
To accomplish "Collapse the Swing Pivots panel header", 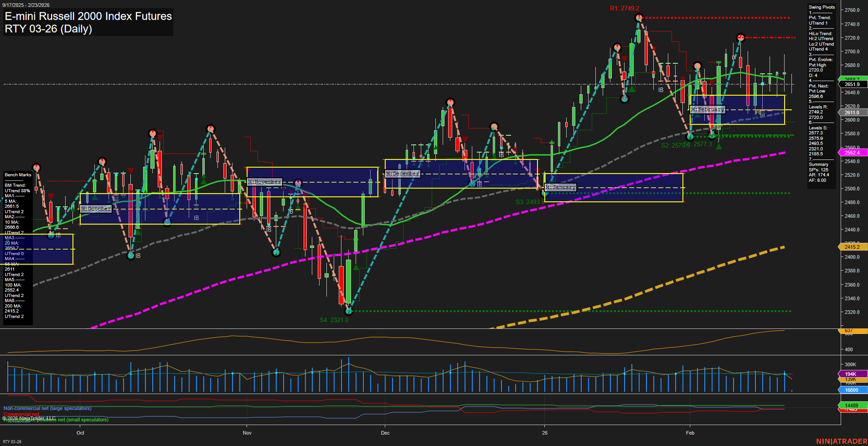I will 821,7.
